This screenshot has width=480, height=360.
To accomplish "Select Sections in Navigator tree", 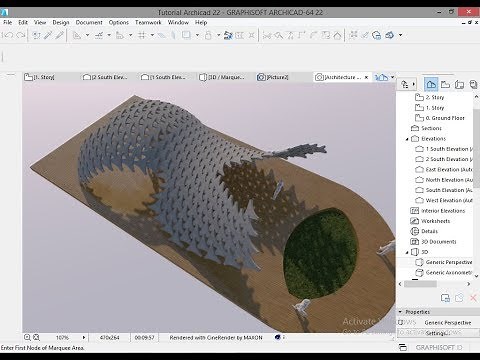I will click(426, 128).
